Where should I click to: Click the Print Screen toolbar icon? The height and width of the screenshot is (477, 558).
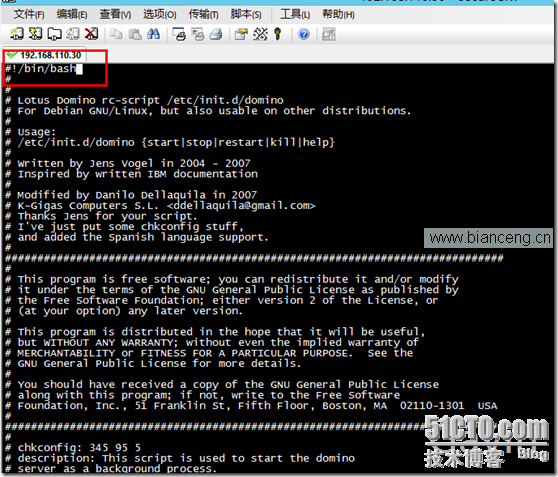(x=179, y=34)
